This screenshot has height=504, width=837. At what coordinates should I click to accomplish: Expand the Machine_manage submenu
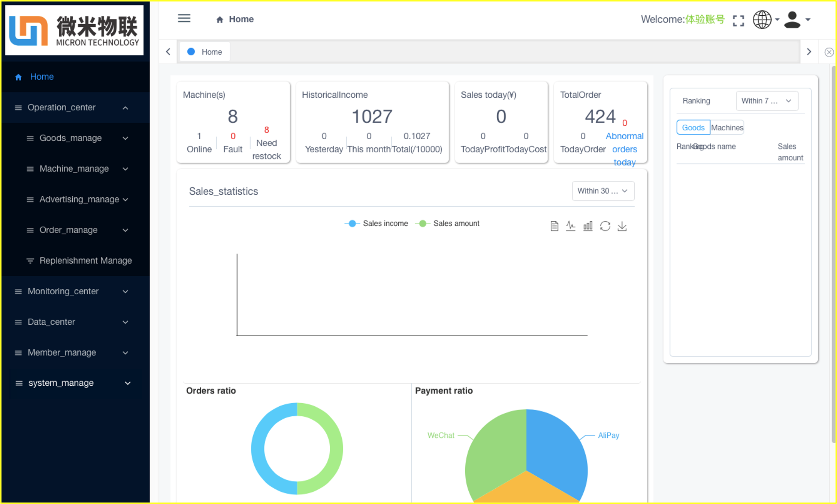tap(126, 169)
